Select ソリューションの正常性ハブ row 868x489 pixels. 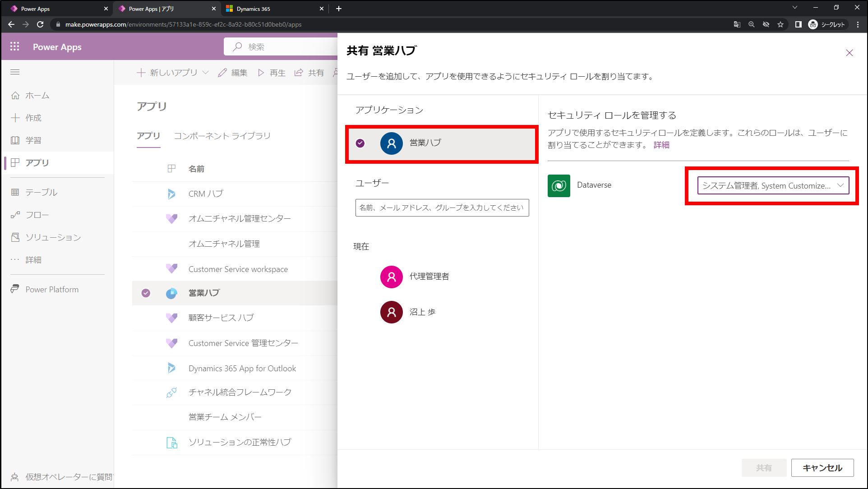point(235,443)
